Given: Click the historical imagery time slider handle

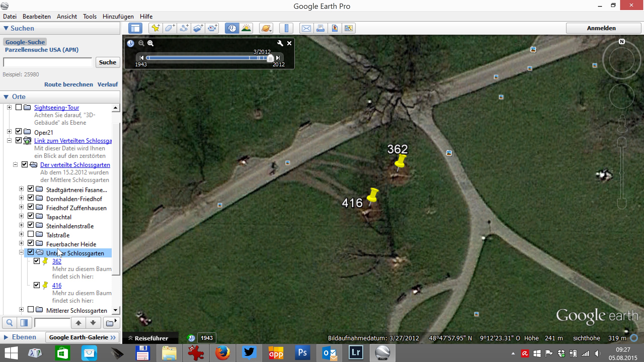Looking at the screenshot, I should (x=270, y=58).
